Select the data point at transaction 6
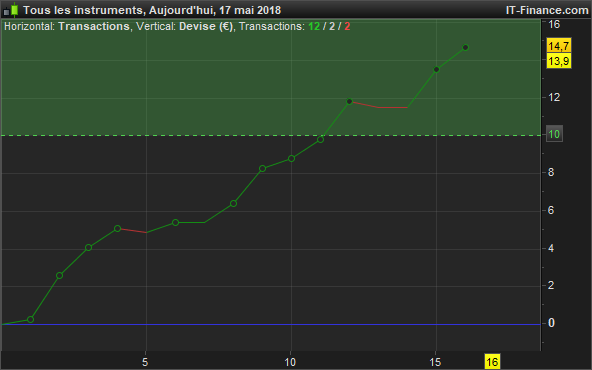592x370 pixels. click(x=175, y=223)
